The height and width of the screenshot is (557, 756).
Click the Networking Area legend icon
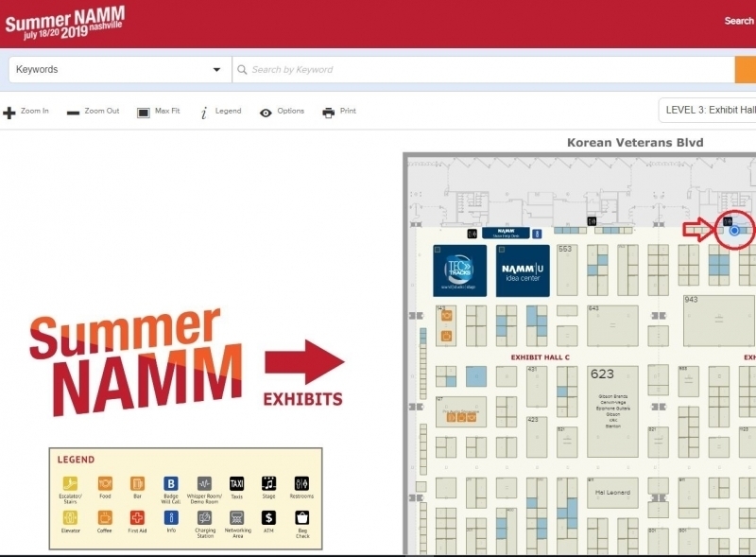(x=237, y=518)
